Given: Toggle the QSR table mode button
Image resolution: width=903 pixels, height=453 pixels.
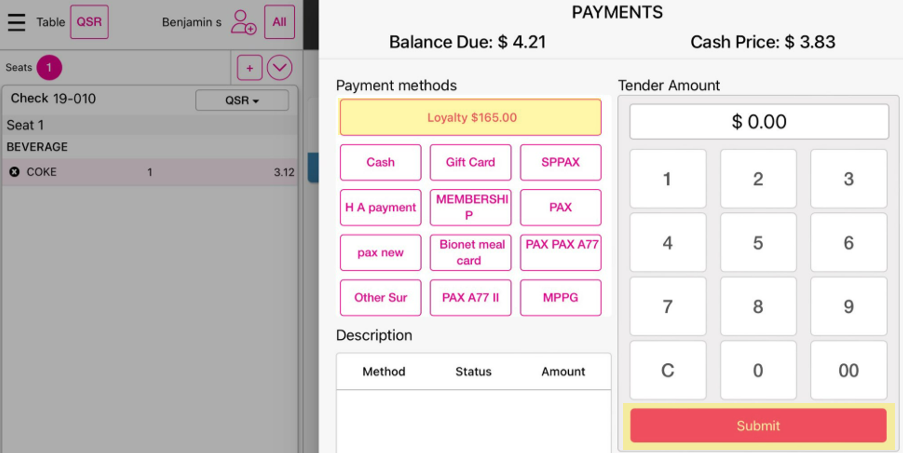Looking at the screenshot, I should pos(89,22).
